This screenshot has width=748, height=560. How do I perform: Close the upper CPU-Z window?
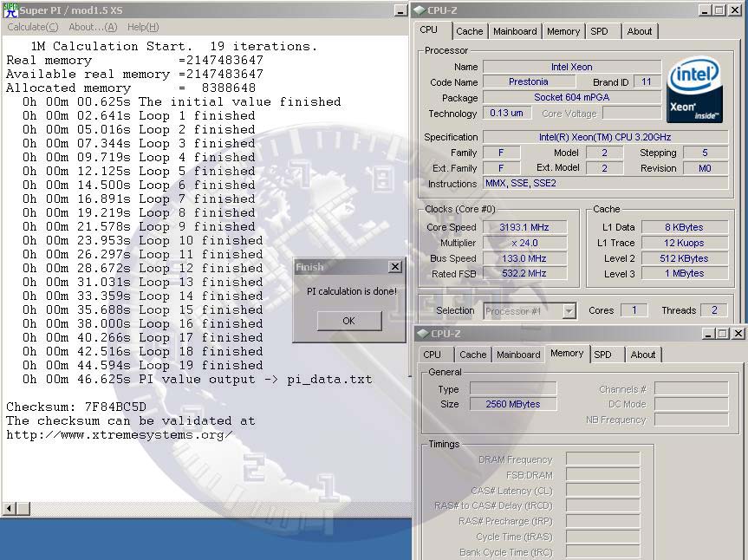tap(735, 10)
